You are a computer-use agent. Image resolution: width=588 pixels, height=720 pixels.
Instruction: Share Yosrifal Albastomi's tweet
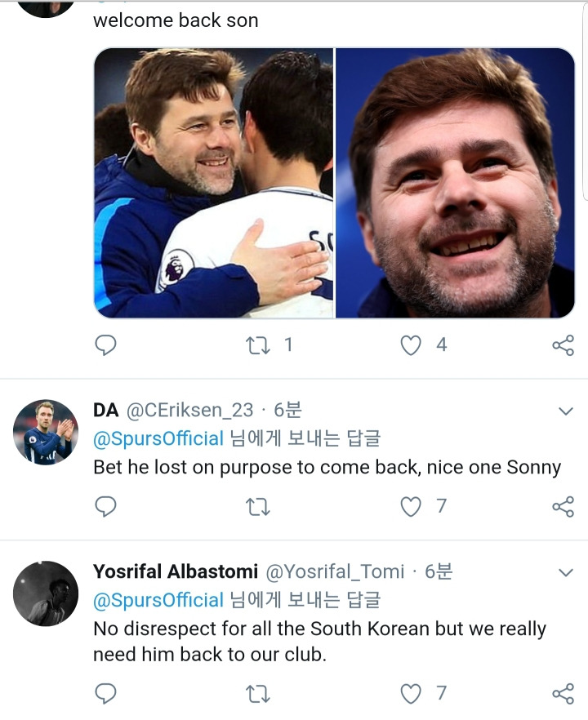point(563,694)
